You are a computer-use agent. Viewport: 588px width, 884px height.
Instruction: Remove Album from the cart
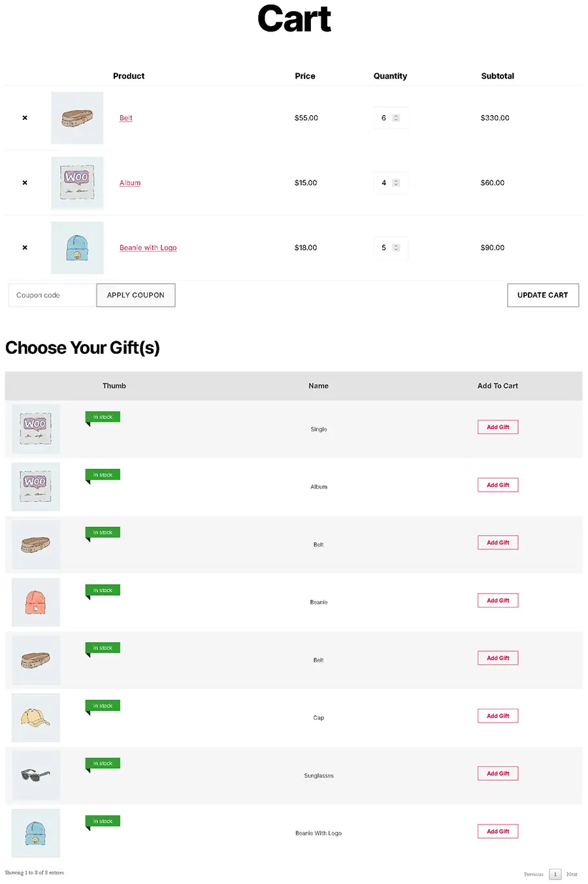(25, 183)
